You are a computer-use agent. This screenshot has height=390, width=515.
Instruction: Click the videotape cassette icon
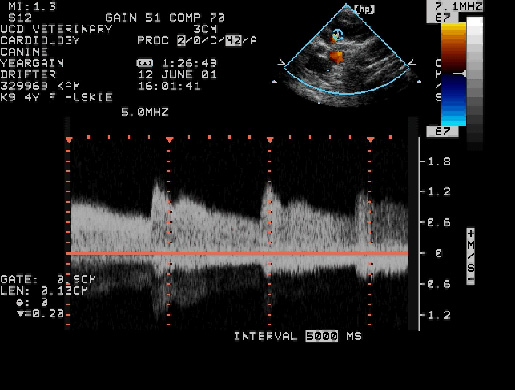(x=145, y=63)
